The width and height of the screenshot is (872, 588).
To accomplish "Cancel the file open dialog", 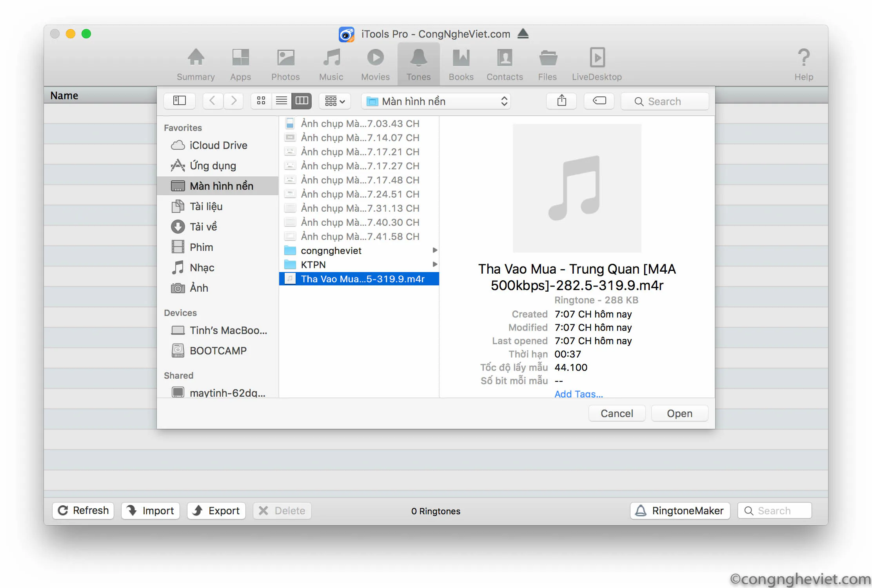I will (617, 414).
